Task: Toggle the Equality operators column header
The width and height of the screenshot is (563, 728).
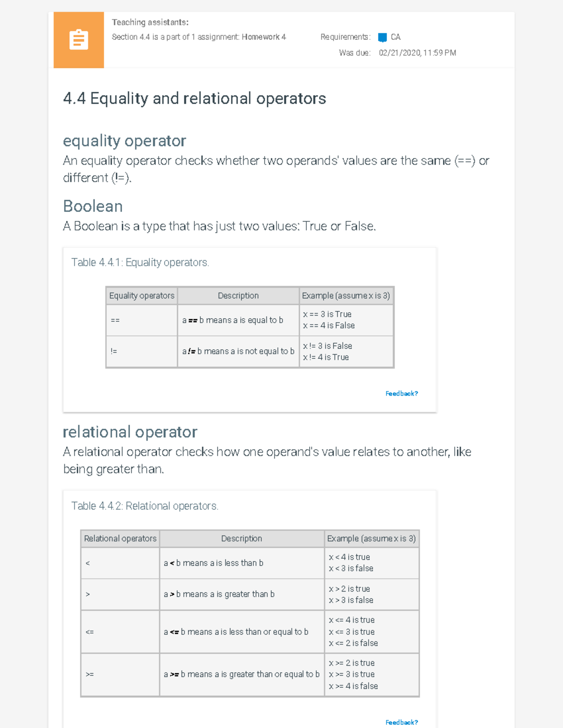Action: [x=142, y=296]
